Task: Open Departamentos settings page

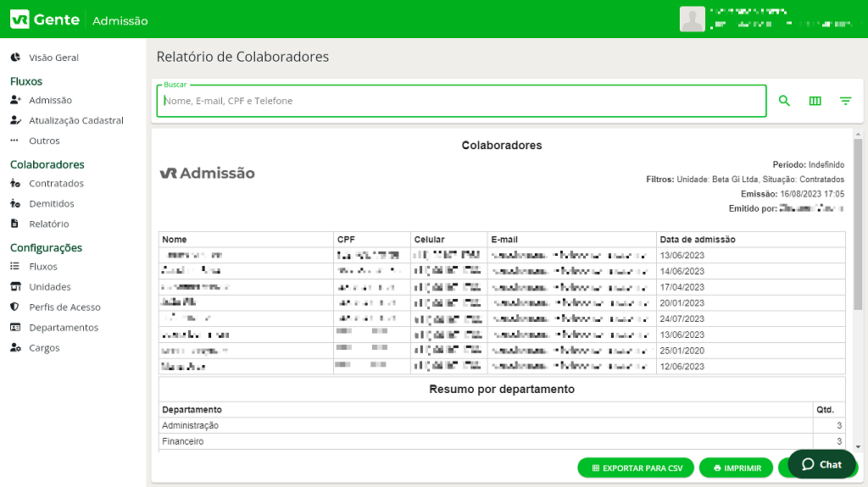Action: (x=63, y=328)
